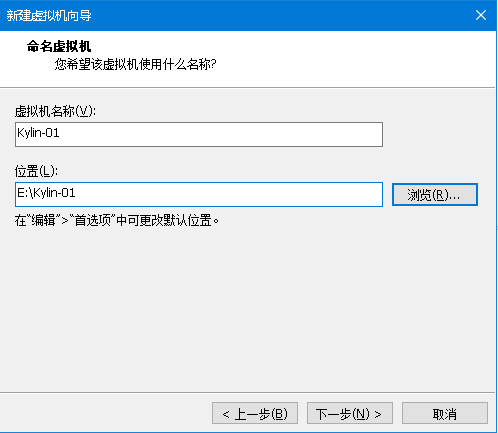Screen dimensions: 498x433
Task: Close the 新建虚拟机向导 dialog with X
Action: (x=481, y=15)
